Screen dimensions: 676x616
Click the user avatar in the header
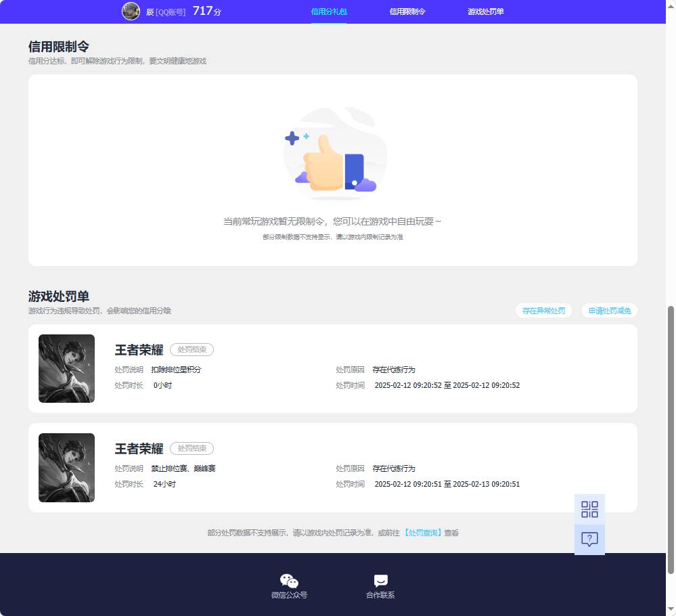(x=131, y=12)
